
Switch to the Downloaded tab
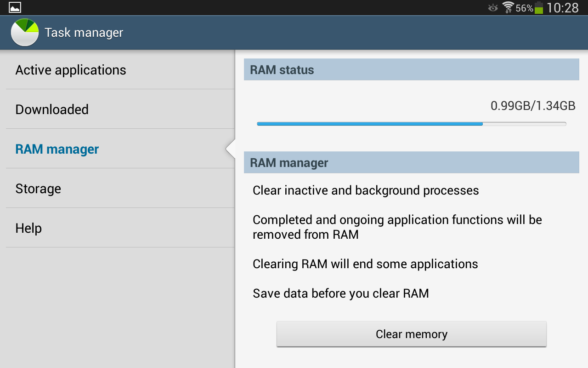52,109
